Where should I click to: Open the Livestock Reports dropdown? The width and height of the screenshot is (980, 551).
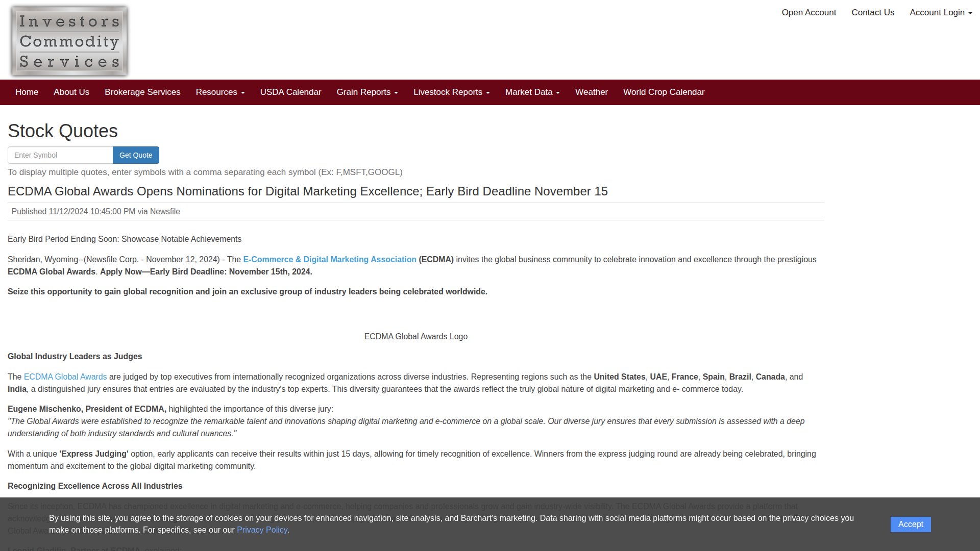451,92
